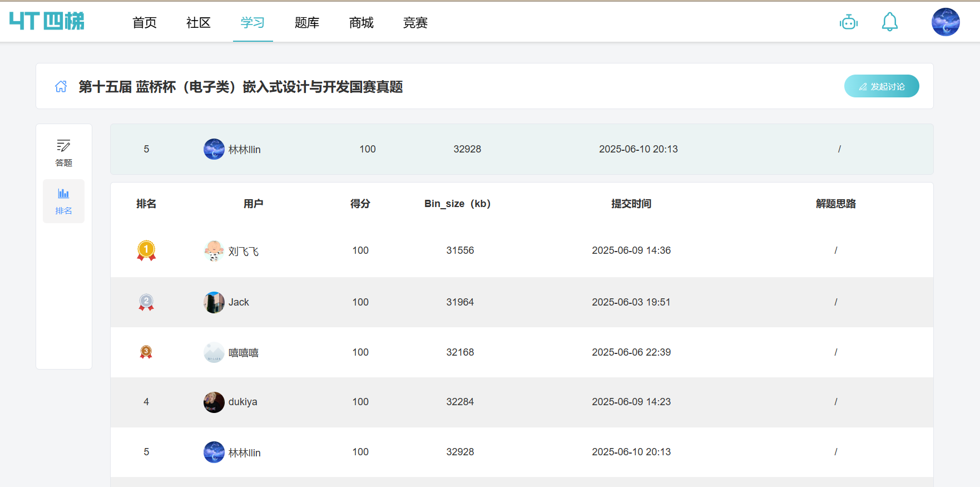Click bin size value 32168
The width and height of the screenshot is (980, 487).
point(460,352)
